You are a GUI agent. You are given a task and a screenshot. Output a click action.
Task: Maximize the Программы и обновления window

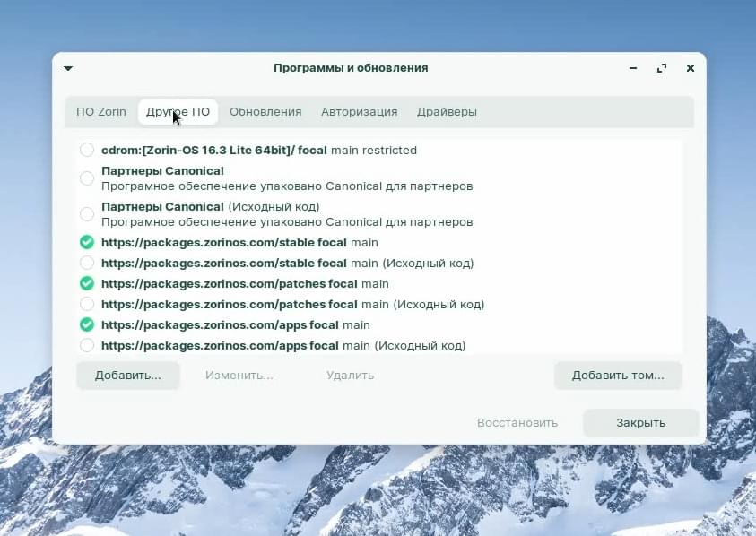point(662,68)
